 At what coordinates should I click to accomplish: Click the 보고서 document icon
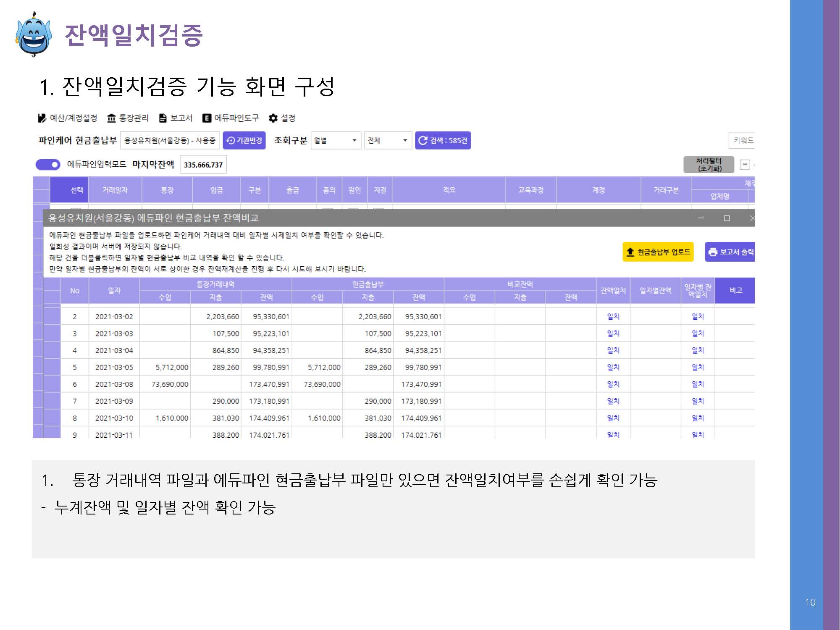pyautogui.click(x=163, y=118)
